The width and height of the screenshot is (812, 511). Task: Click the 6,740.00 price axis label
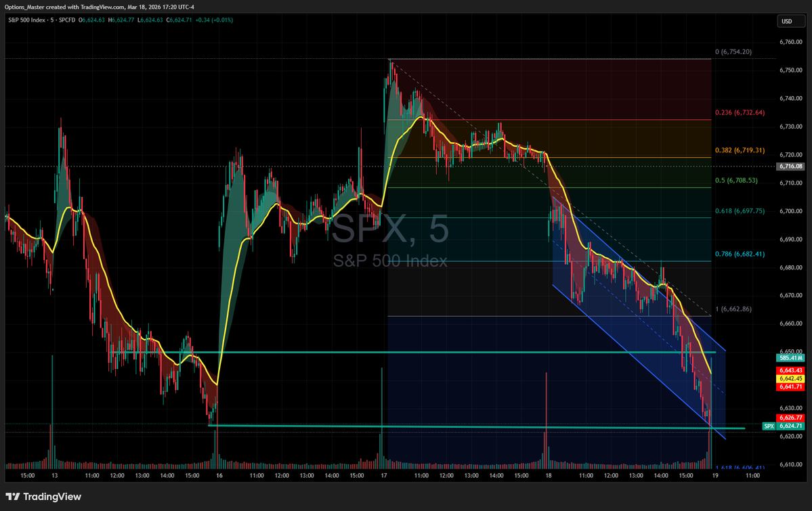coord(791,98)
